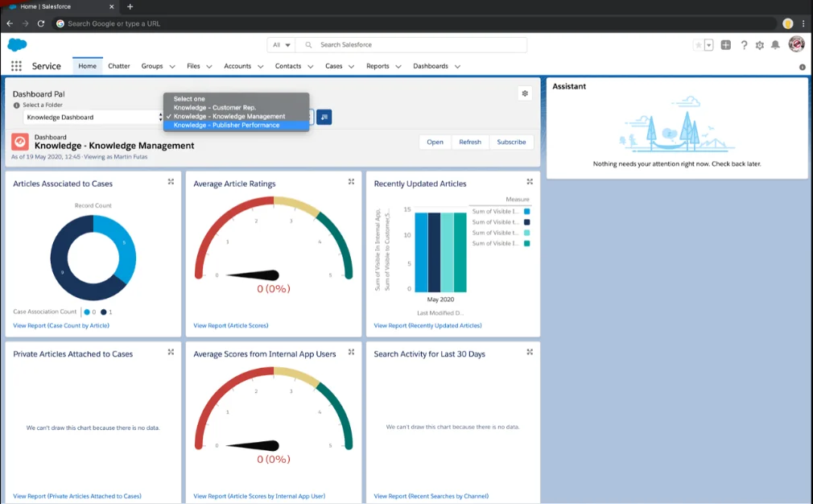Open the user profile avatar
The width and height of the screenshot is (813, 504).
coord(796,44)
